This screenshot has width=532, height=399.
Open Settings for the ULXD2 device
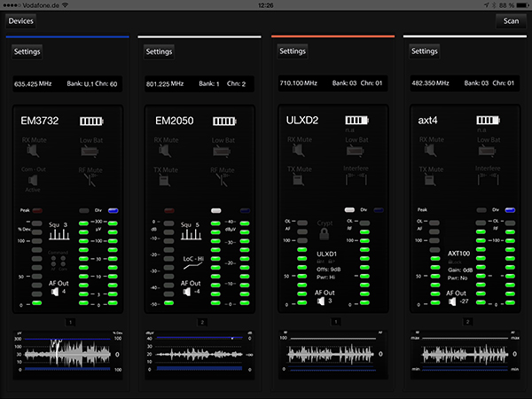click(293, 51)
